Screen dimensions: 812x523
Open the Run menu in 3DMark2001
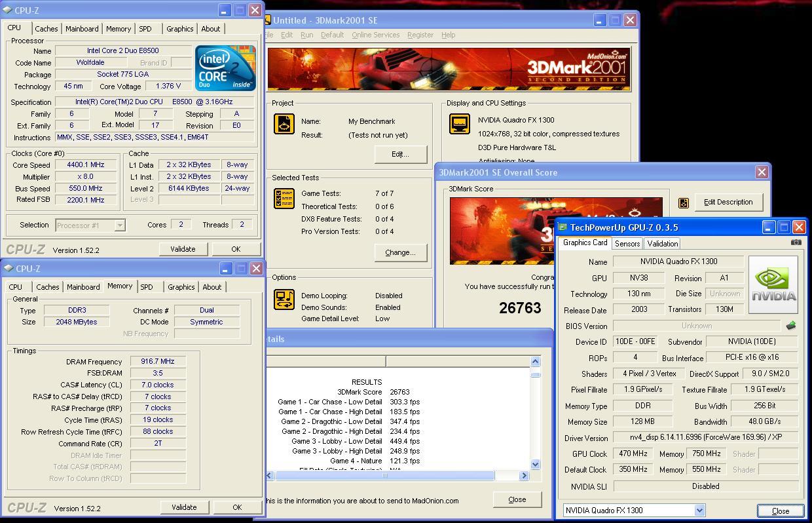pyautogui.click(x=306, y=35)
